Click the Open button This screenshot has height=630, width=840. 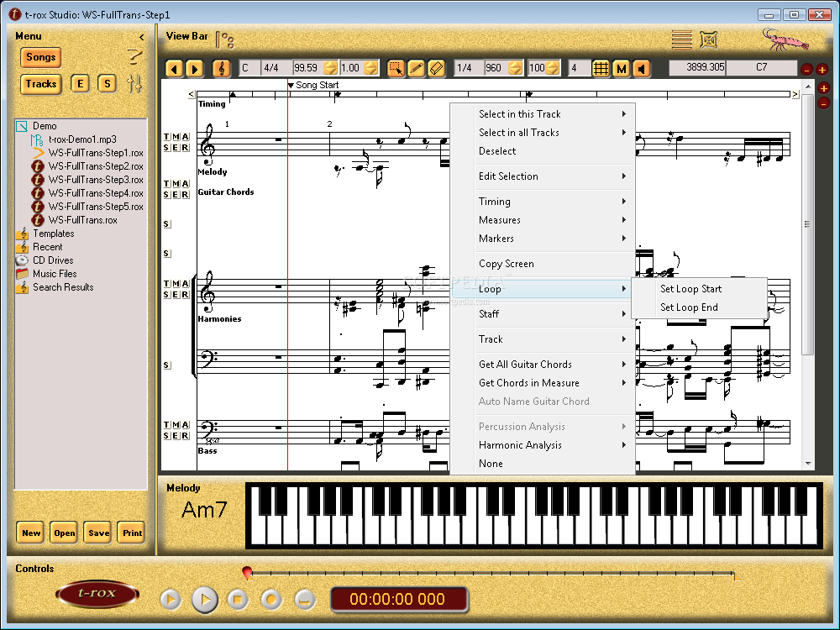click(x=65, y=533)
